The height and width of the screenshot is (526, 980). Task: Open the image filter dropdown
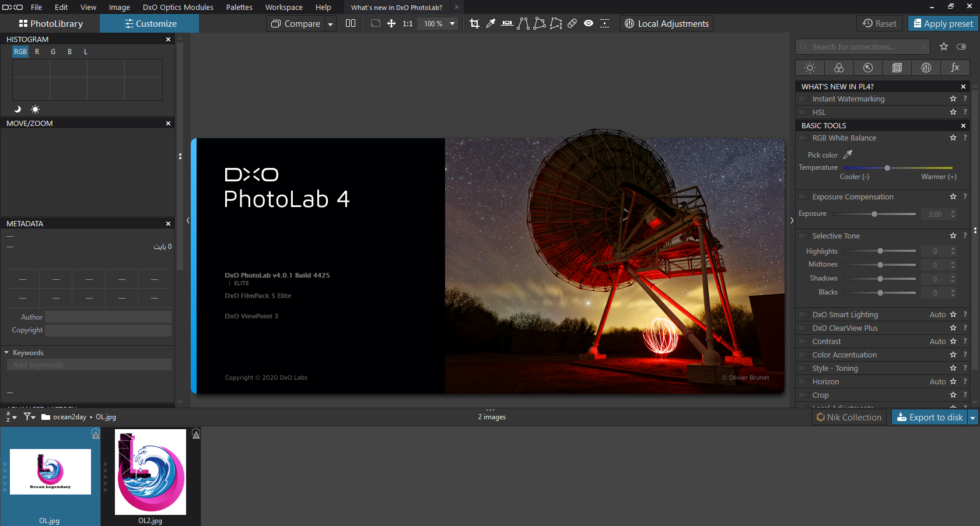[30, 416]
